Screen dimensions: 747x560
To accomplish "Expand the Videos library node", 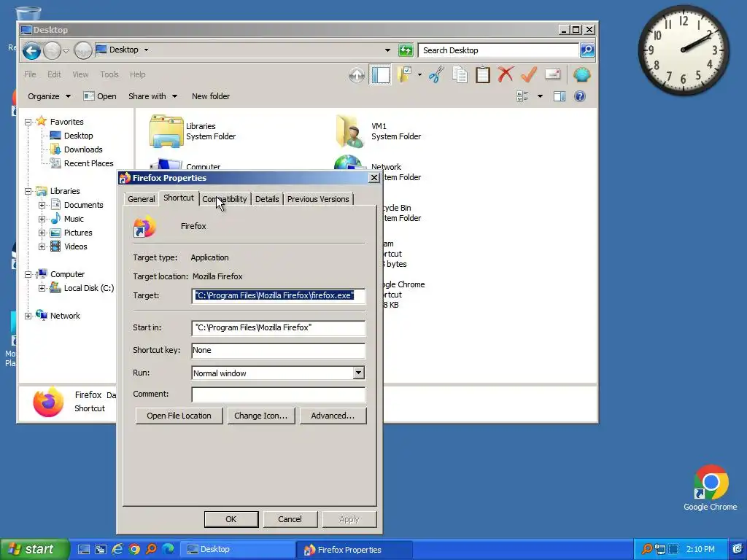I will pos(42,246).
